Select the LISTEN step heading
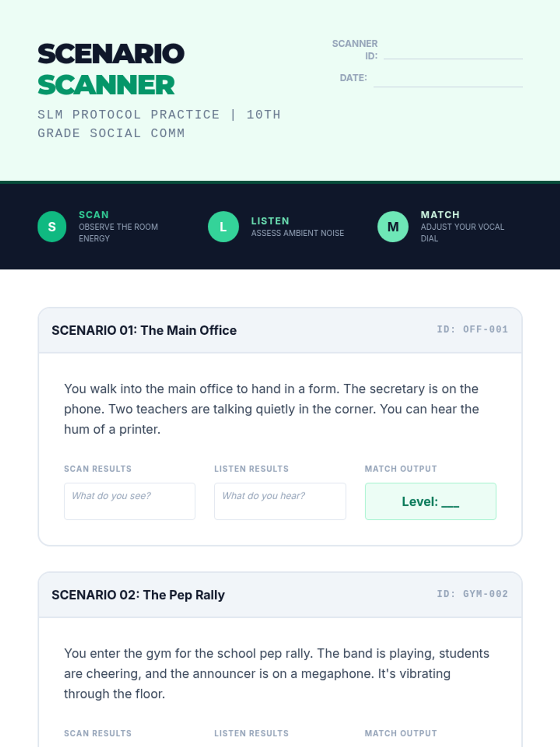 [x=270, y=221]
